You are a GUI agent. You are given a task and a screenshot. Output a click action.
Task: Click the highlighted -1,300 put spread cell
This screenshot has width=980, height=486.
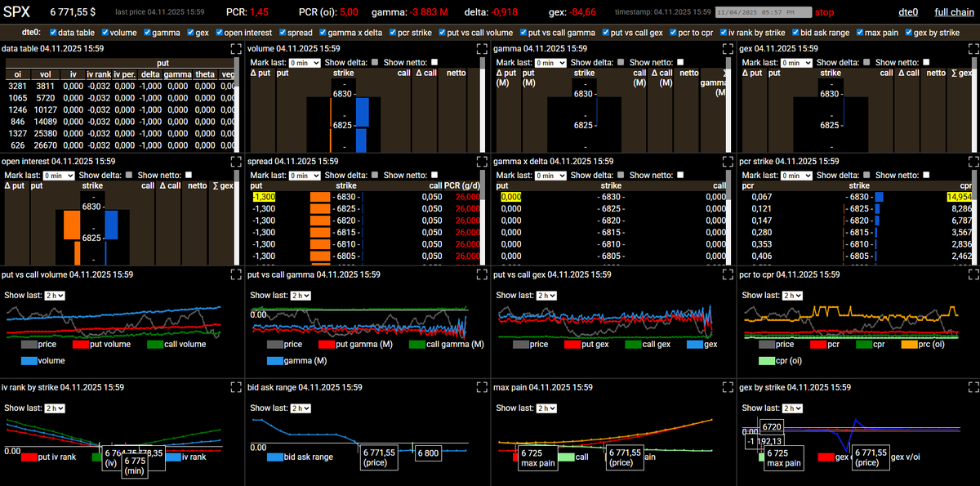pos(265,197)
